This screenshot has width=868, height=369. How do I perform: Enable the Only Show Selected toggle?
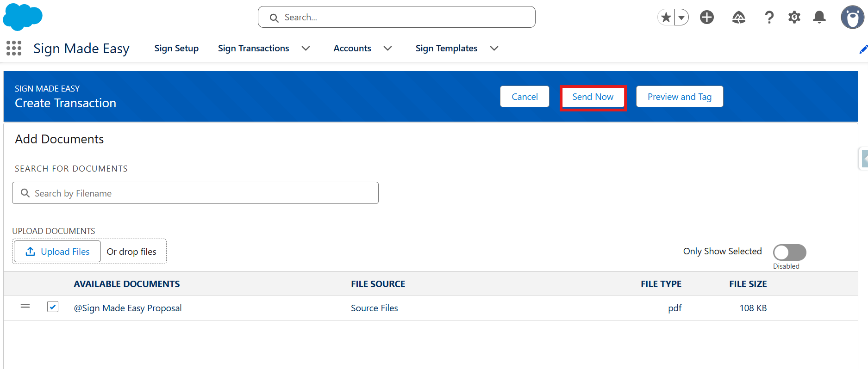coord(789,252)
